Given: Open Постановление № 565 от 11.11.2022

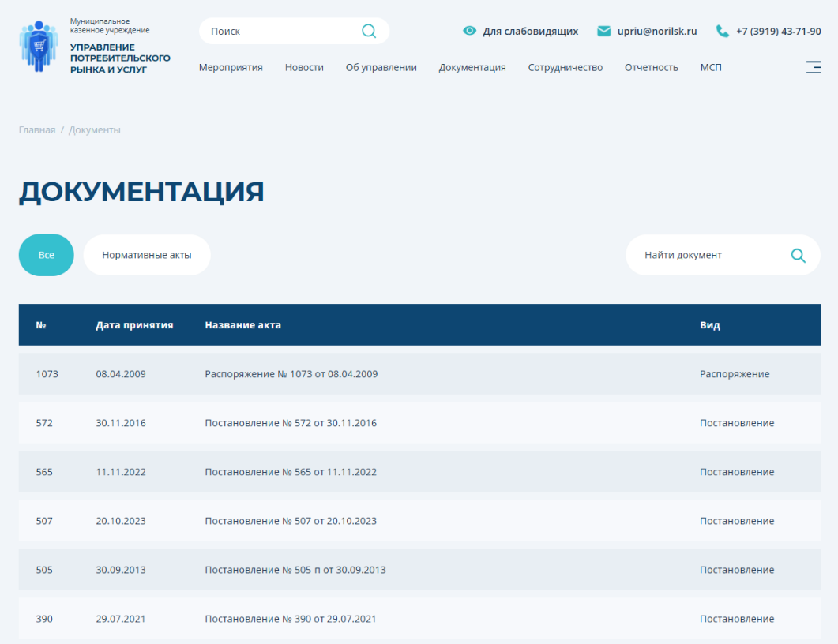Looking at the screenshot, I should (291, 472).
